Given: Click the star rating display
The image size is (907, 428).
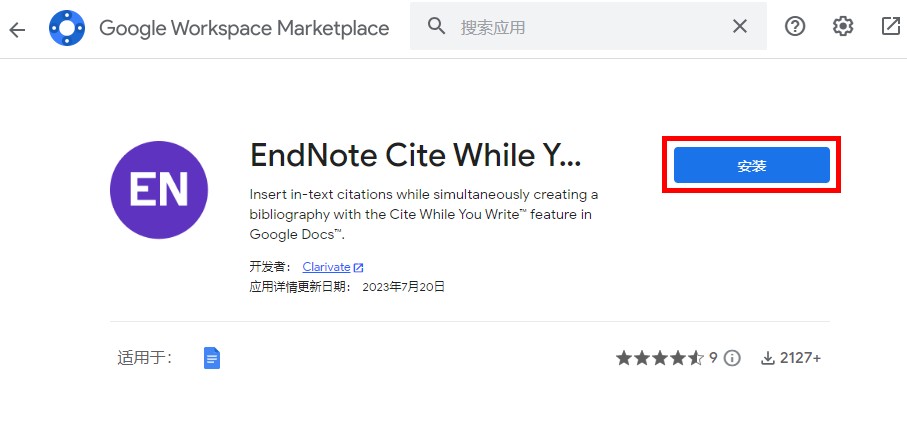Looking at the screenshot, I should click(x=660, y=358).
